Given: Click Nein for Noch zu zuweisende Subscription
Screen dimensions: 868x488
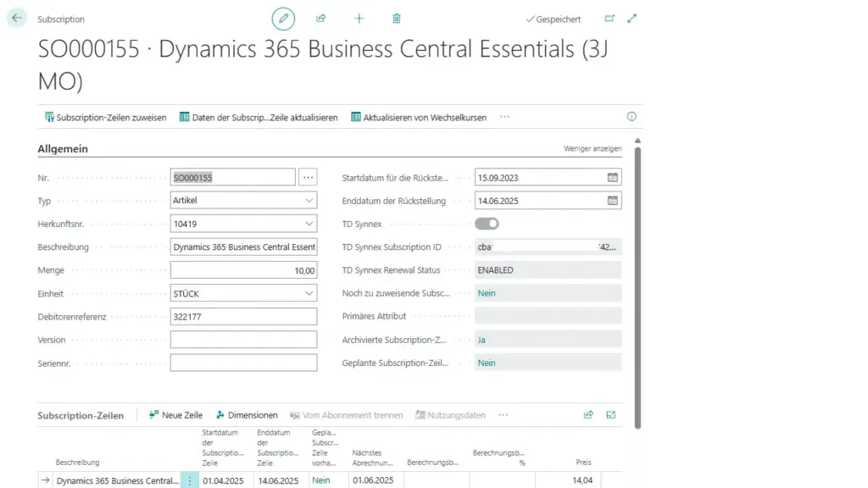Looking at the screenshot, I should pos(487,293).
